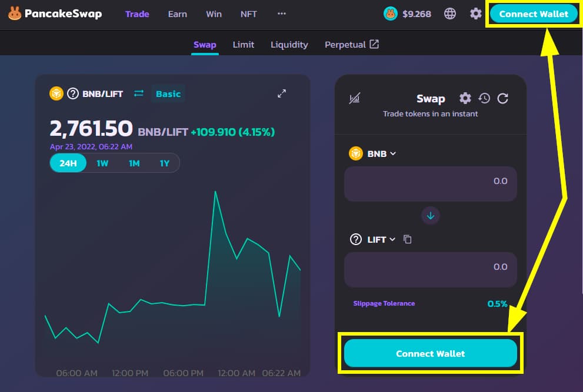583x392 pixels.
Task: Click the BNB/LIFT pair label
Action: [102, 94]
